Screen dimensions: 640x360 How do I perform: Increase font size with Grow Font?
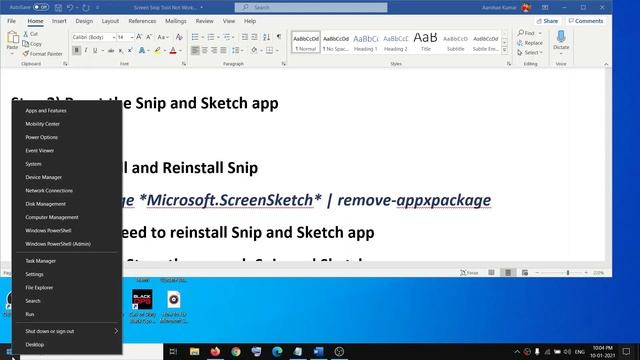pyautogui.click(x=139, y=37)
